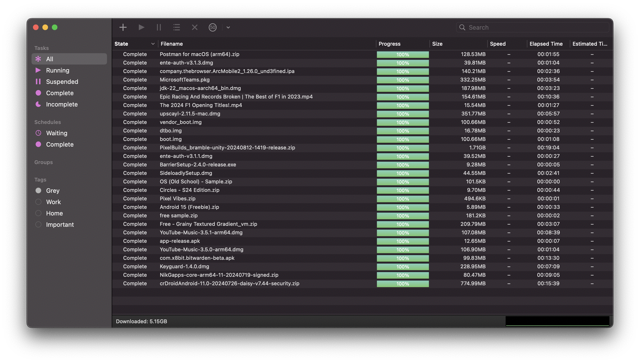Click the list/queue toolbar icon
Screen dimensions: 640x363
(176, 27)
